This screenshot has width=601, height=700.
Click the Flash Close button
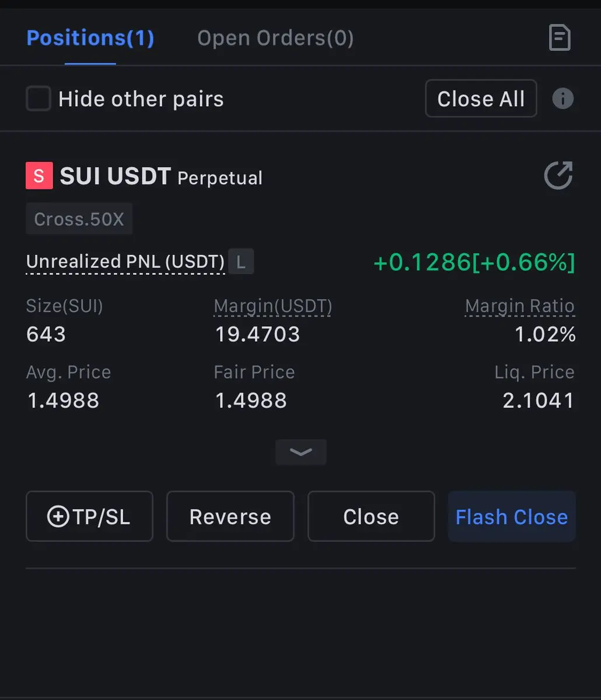512,516
